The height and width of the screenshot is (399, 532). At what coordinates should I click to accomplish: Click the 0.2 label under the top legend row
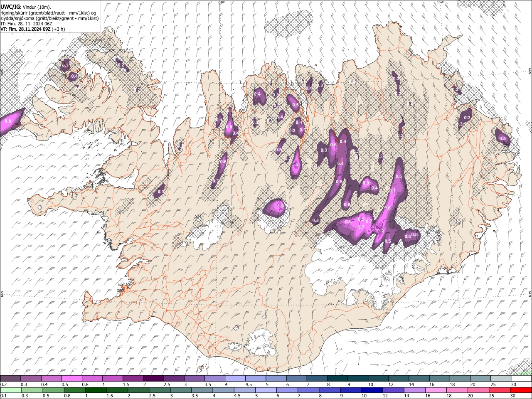[3, 384]
